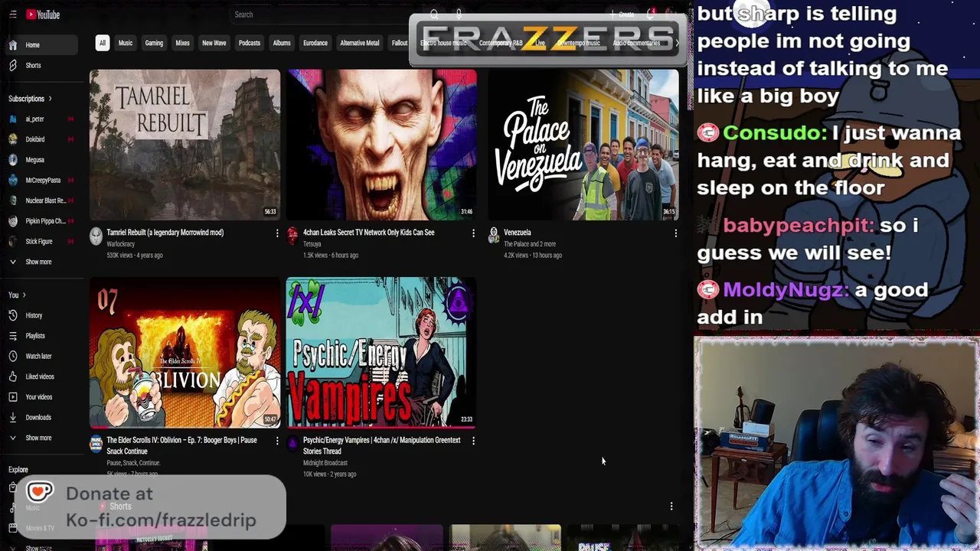
Task: Click the '530K views - 4 years ago' text
Action: [135, 256]
